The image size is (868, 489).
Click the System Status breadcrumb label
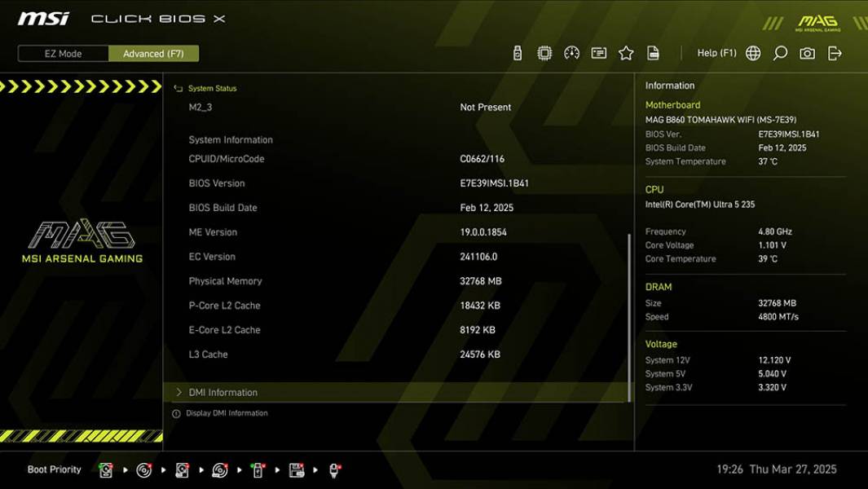(x=212, y=89)
